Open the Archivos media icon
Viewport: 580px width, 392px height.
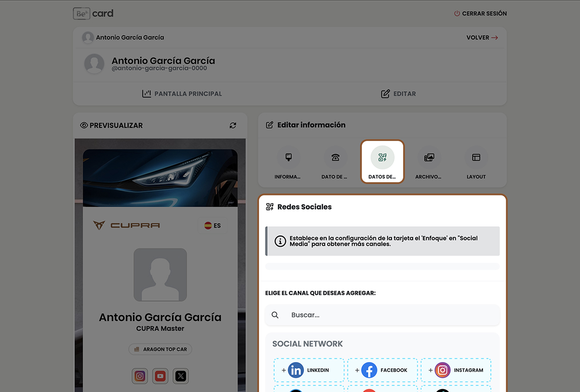429,157
